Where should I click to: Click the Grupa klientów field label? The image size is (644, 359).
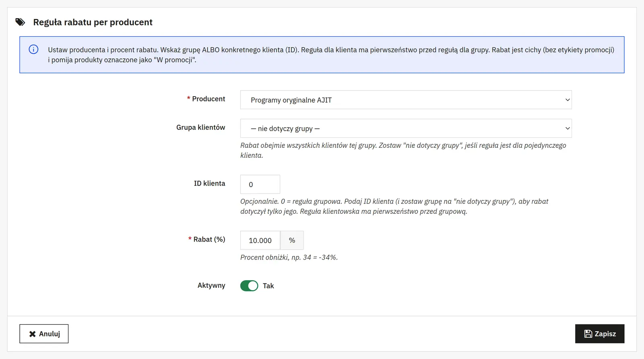pos(201,128)
